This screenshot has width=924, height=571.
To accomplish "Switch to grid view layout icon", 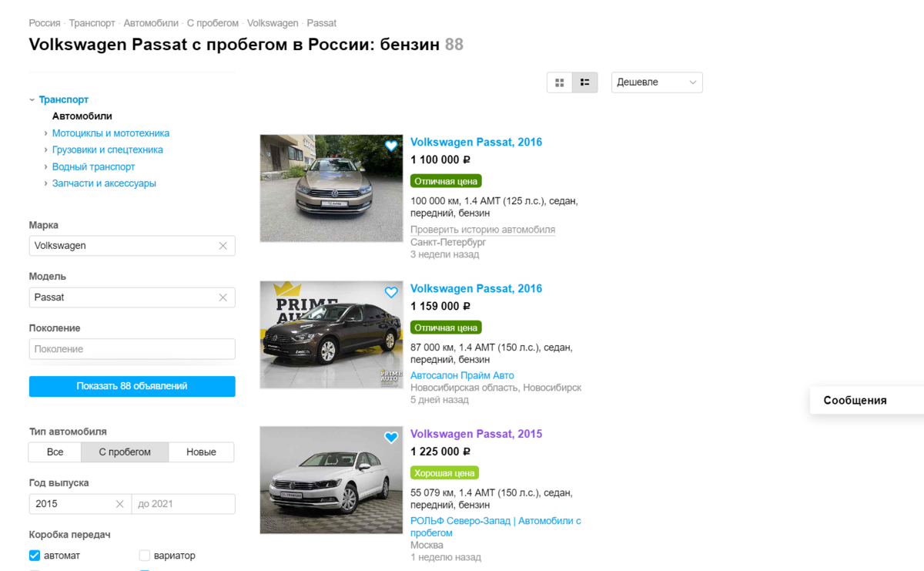I will 560,82.
